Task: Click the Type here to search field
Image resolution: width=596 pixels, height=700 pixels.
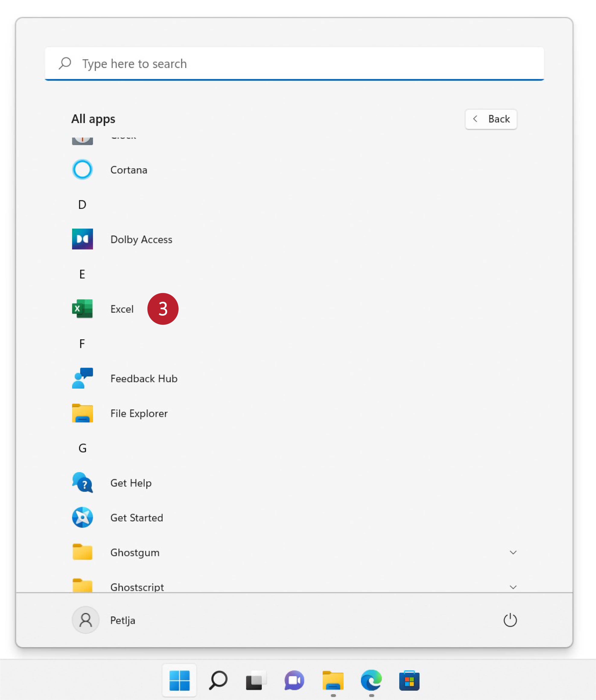Action: pos(294,64)
